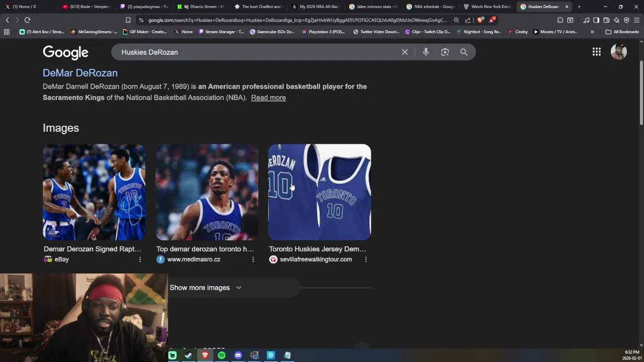Open the share icon in address bar
Image resolution: width=644 pixels, height=362 pixels.
click(x=468, y=20)
